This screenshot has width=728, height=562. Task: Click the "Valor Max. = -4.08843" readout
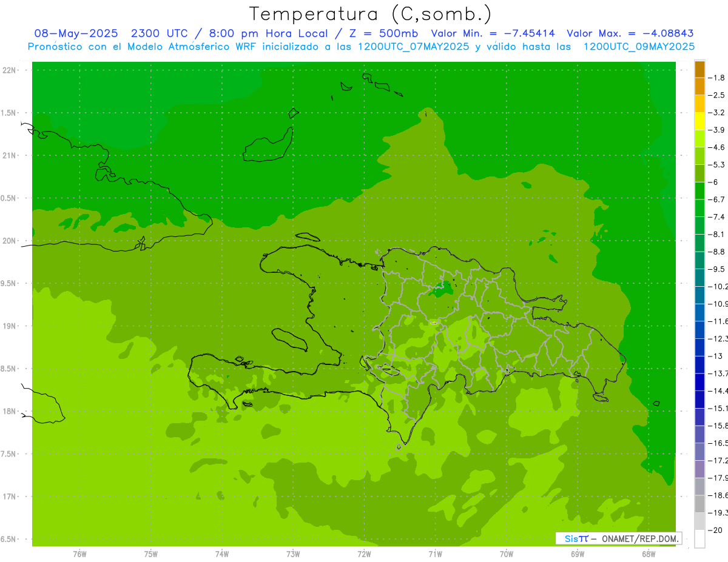[x=630, y=33]
